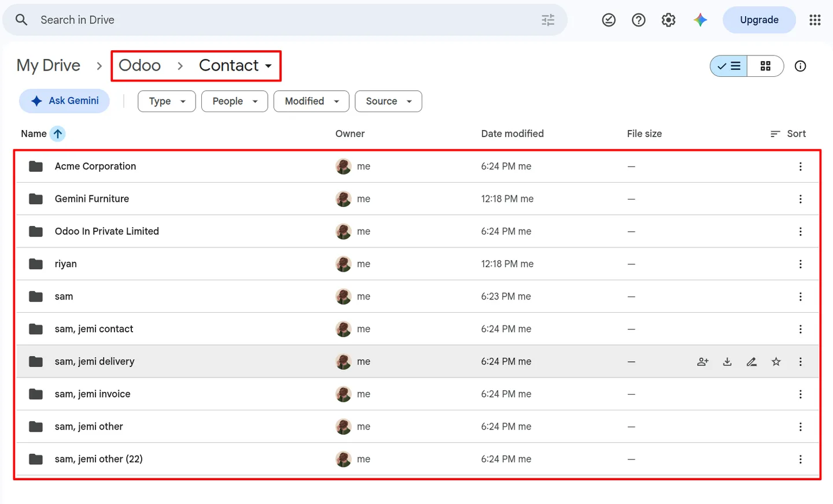
Task: Launch the Gemini sparkle icon in header
Action: click(x=701, y=20)
